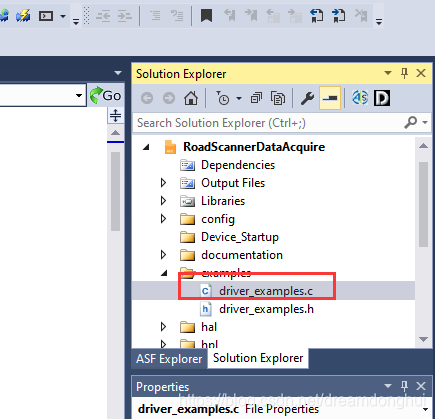The width and height of the screenshot is (435, 419).
Task: Click the editor split window handle
Action: (115, 115)
